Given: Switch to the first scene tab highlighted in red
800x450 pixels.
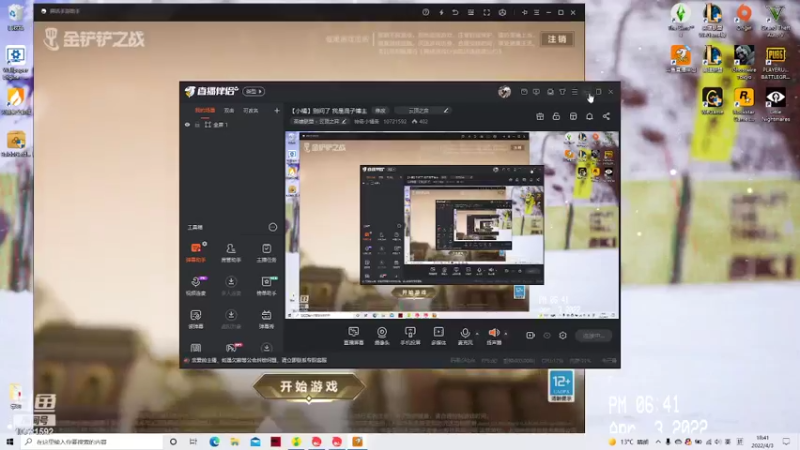Looking at the screenshot, I should (205, 110).
